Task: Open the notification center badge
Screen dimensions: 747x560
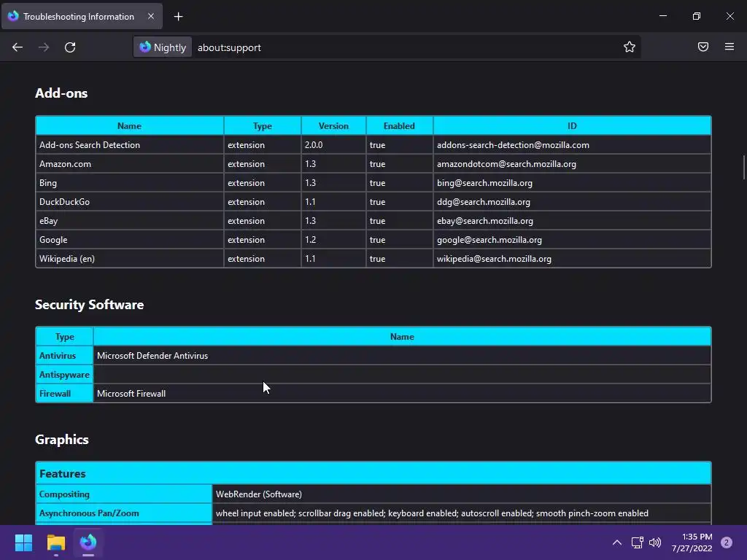Action: tap(727, 542)
